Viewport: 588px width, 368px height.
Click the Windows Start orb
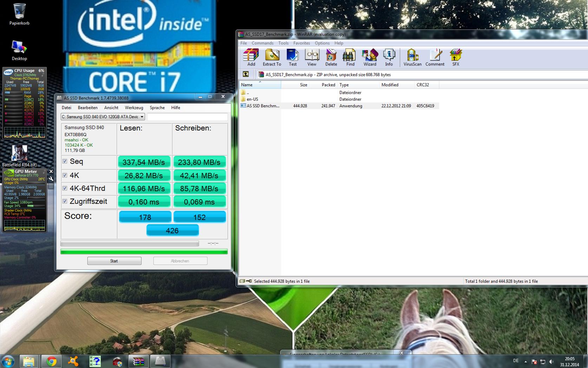coord(8,361)
